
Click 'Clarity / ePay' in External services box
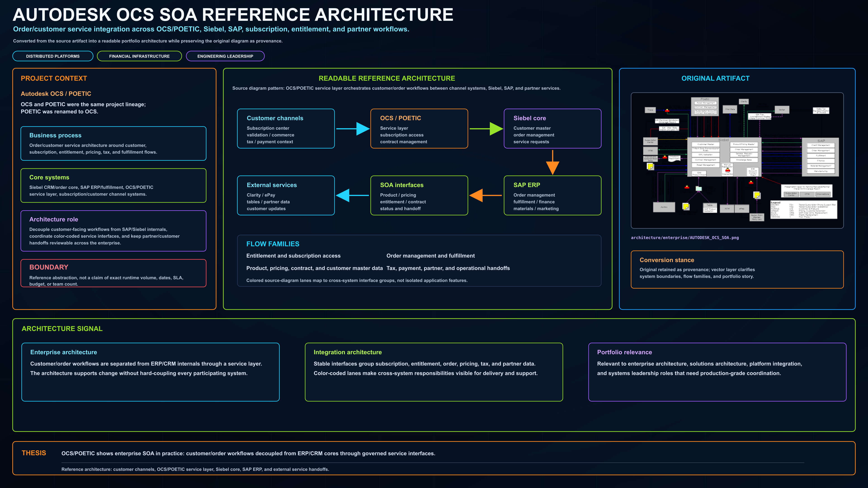(x=261, y=195)
